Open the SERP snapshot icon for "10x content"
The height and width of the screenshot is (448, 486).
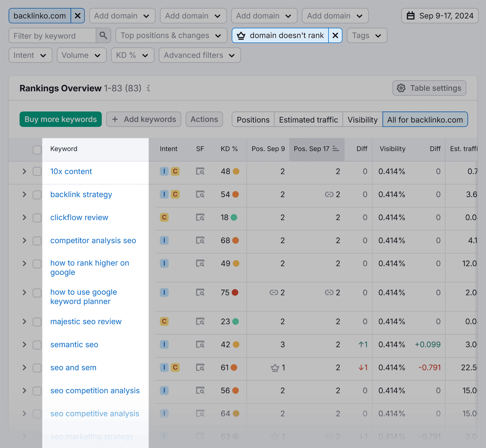click(200, 171)
